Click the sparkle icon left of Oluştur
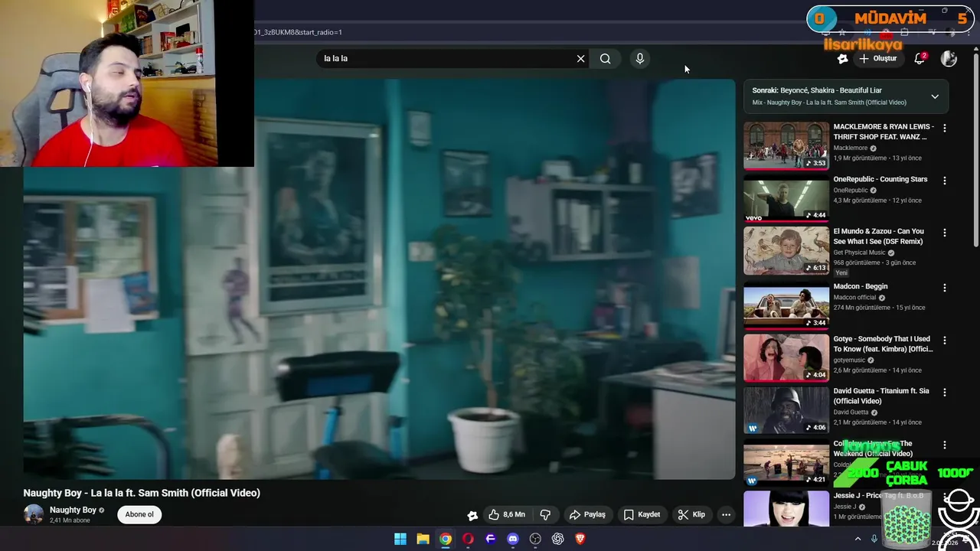 pyautogui.click(x=842, y=58)
